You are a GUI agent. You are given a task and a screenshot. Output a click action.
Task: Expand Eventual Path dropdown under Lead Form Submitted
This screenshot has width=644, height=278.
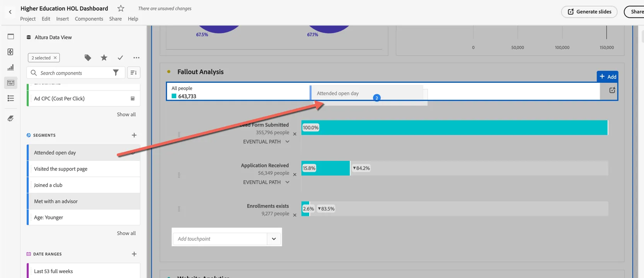pyautogui.click(x=266, y=142)
